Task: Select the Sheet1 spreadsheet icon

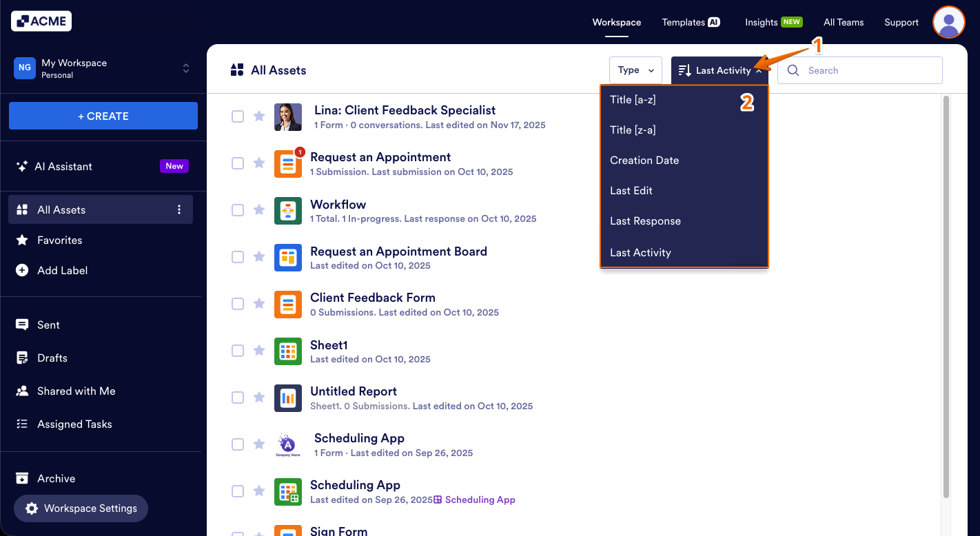Action: 287,351
